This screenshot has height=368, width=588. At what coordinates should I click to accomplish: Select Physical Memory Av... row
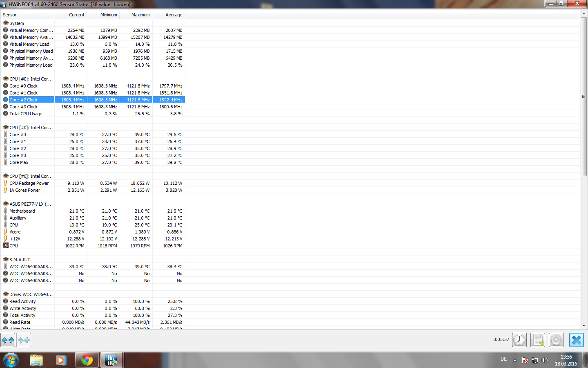click(x=93, y=58)
